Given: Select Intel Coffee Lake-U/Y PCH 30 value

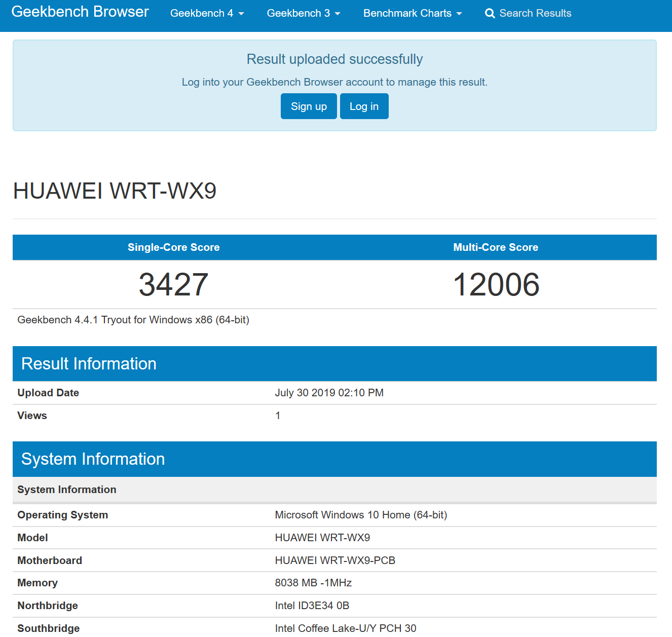Looking at the screenshot, I should pyautogui.click(x=346, y=628).
